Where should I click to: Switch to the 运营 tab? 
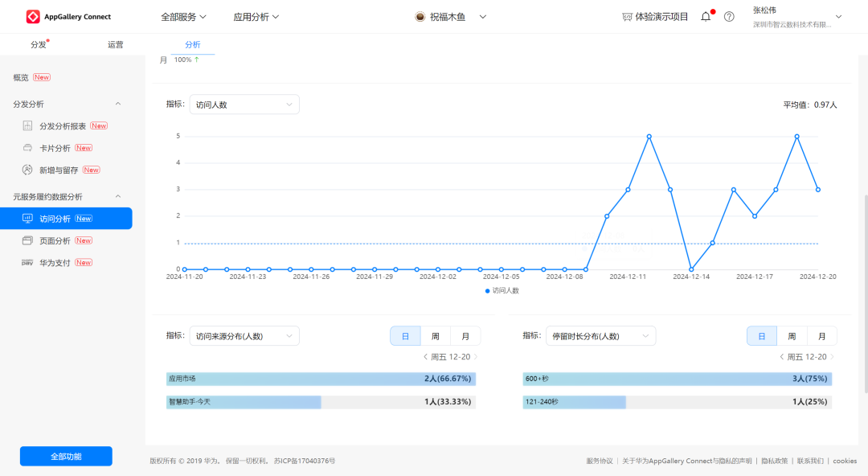pyautogui.click(x=115, y=44)
